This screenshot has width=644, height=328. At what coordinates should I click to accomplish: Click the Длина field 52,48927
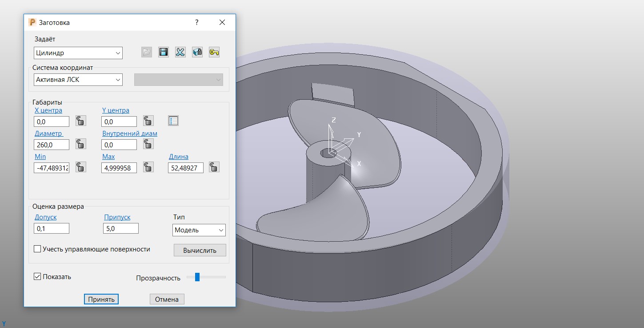click(186, 168)
